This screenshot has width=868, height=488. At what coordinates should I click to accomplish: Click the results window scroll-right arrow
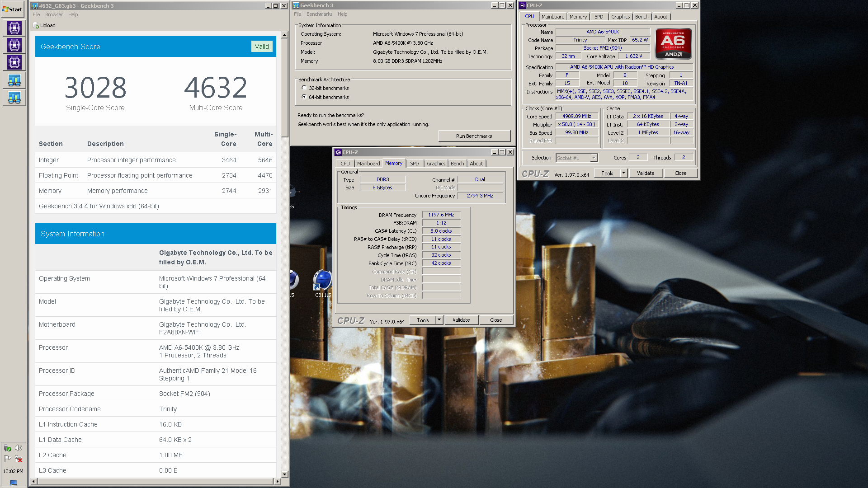[x=278, y=482]
